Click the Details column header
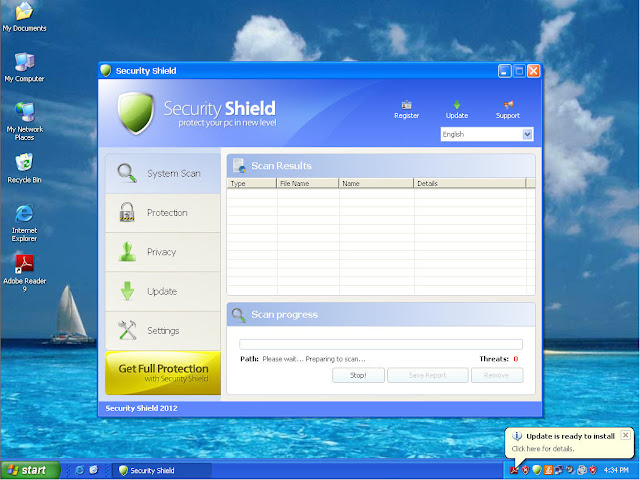640x480 pixels. click(470, 183)
